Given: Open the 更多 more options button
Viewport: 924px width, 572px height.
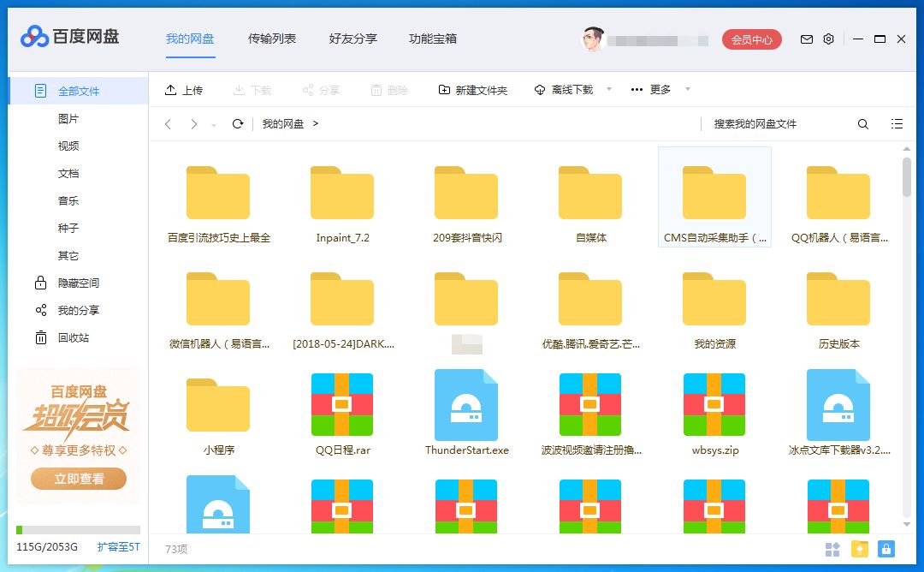Looking at the screenshot, I should pos(650,90).
